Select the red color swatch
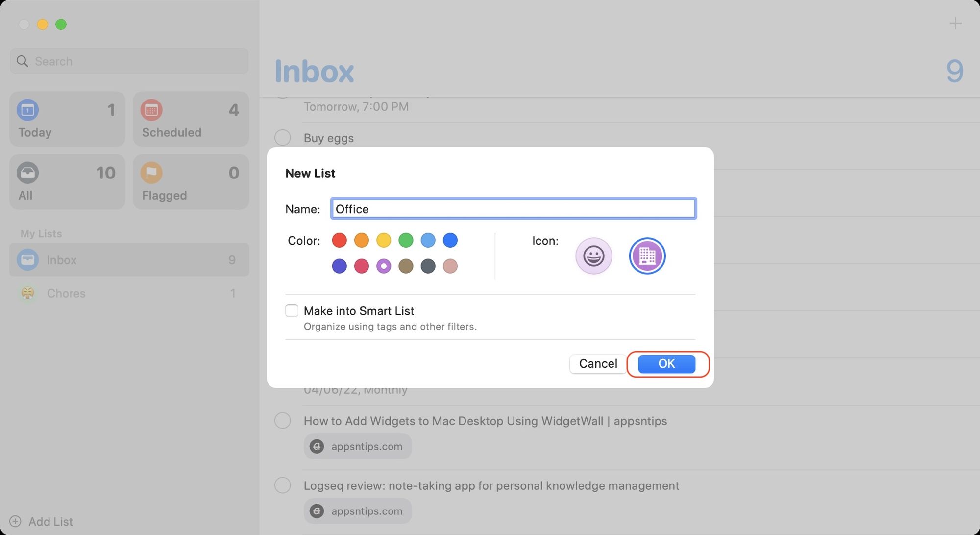980x535 pixels. tap(339, 240)
